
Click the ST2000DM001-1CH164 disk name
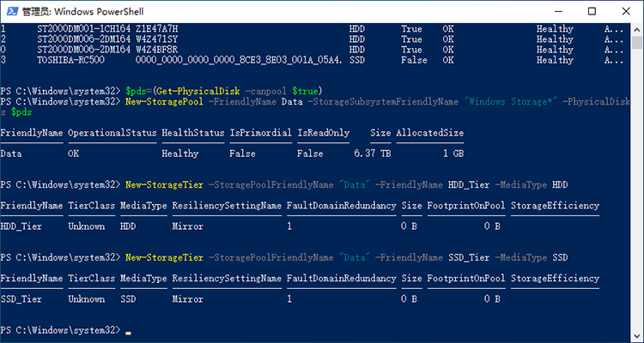coord(84,29)
